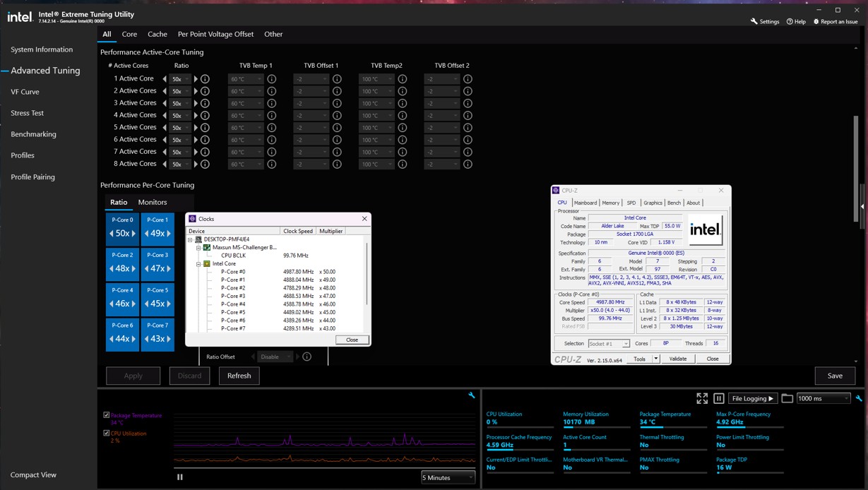Pause the temperature graph

tap(180, 477)
